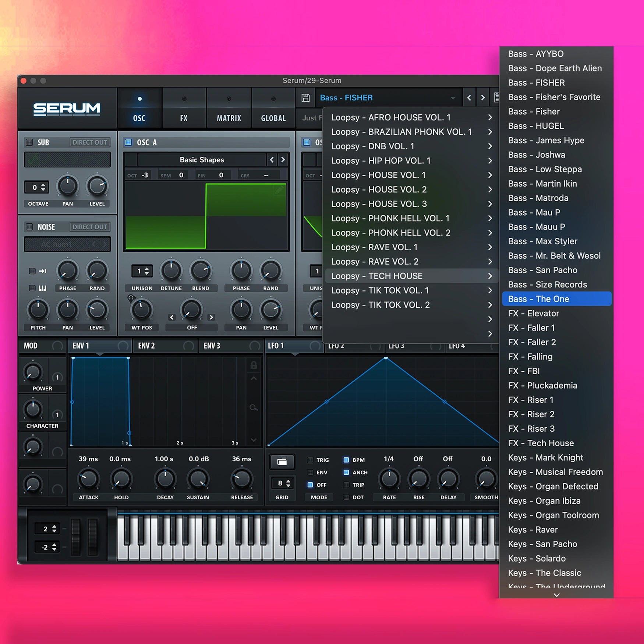Enable LFO DOT checkbox

[346, 497]
